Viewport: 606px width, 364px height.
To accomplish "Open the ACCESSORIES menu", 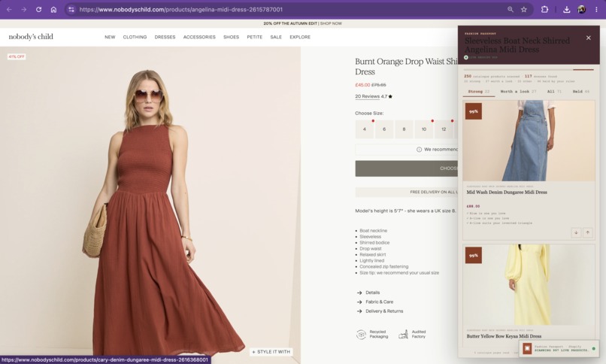I will [x=199, y=37].
